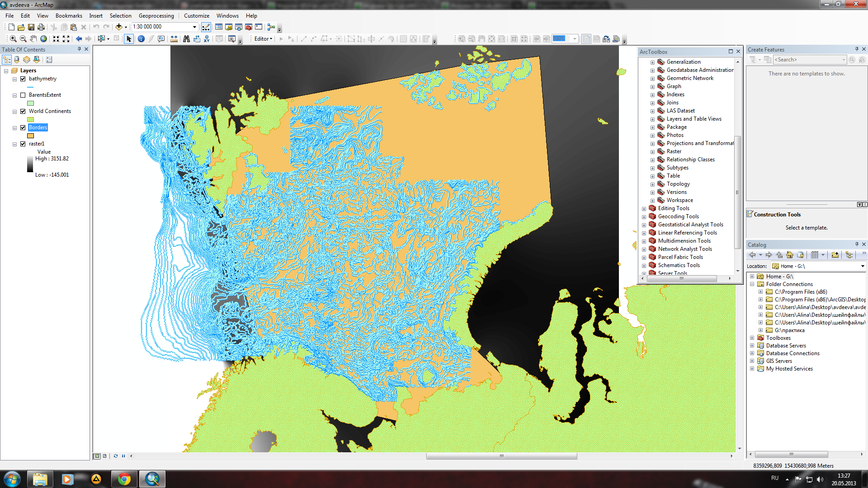Viewport: 868px width, 488px height.
Task: Open the Geoprocessing menu
Action: coord(156,16)
